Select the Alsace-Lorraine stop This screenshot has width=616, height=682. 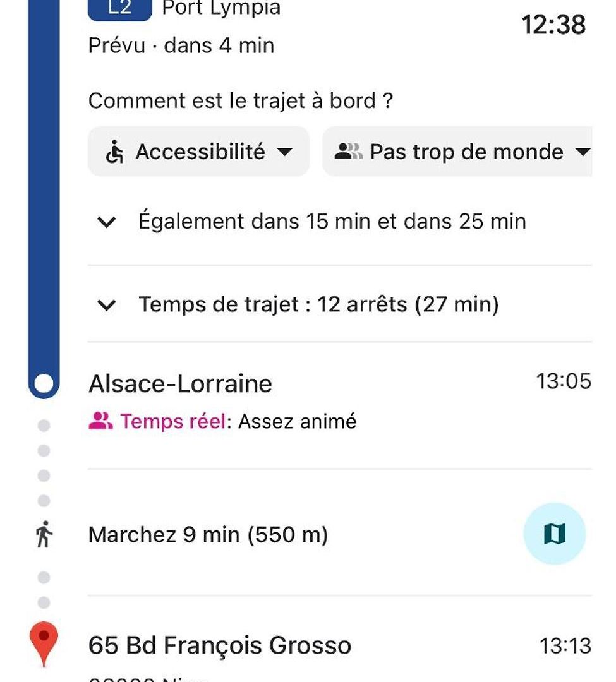[180, 384]
